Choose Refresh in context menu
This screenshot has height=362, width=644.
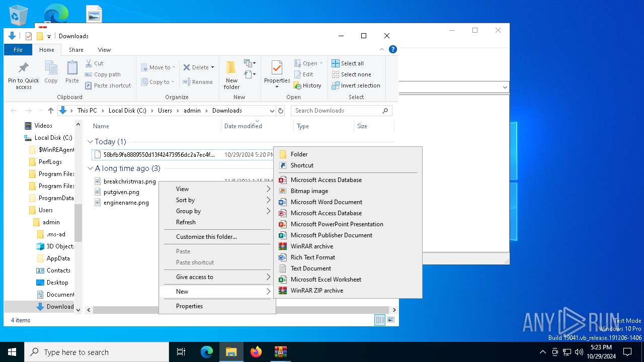pyautogui.click(x=217, y=222)
